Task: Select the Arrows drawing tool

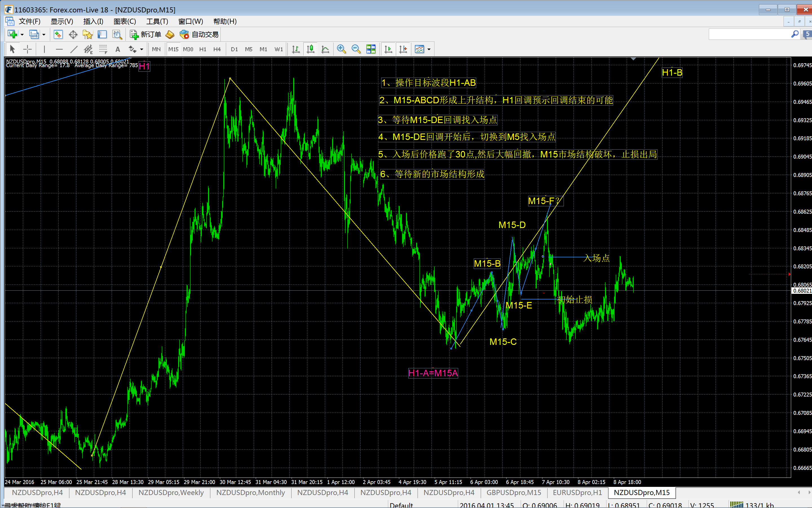Action: [133, 49]
